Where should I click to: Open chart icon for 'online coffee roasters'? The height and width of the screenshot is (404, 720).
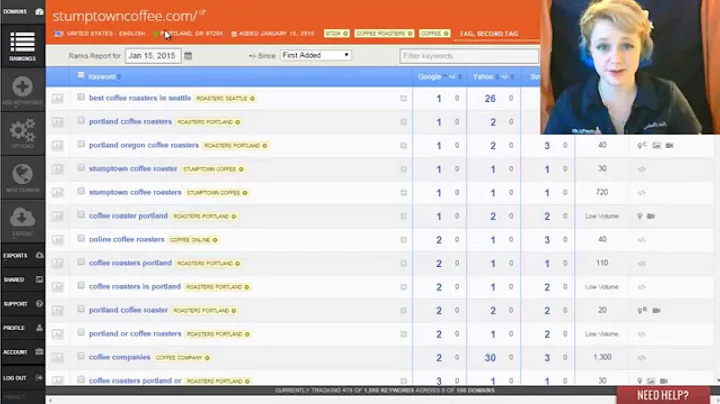(x=57, y=240)
